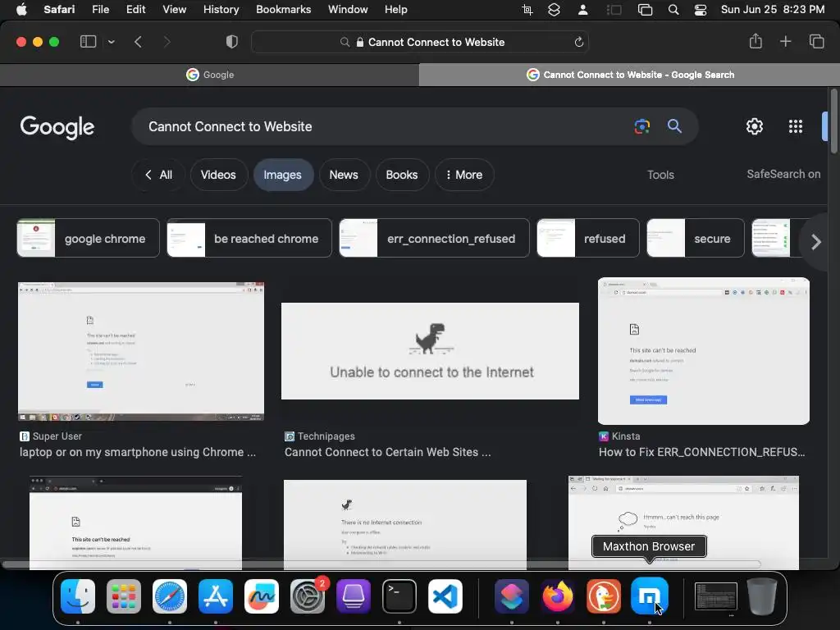The image size is (840, 630).
Task: Select the secure suggestion chip
Action: tap(696, 238)
